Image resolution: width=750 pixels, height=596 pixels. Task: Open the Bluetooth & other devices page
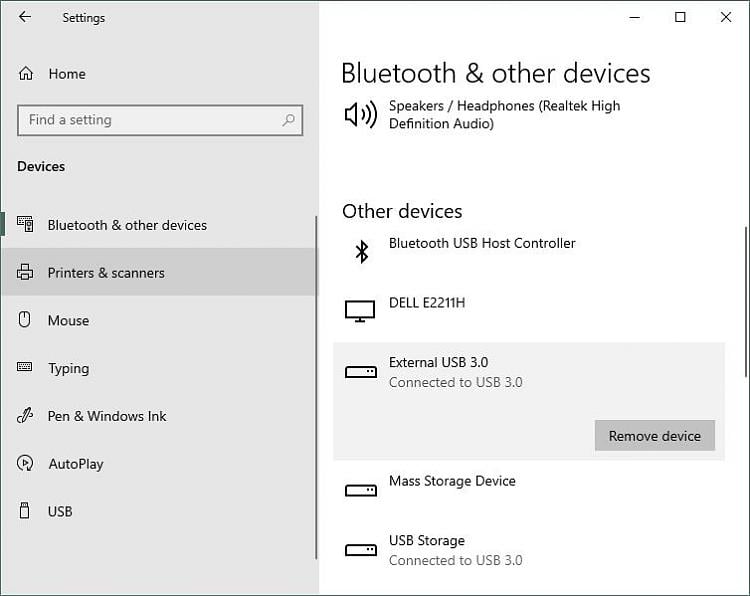tap(127, 225)
